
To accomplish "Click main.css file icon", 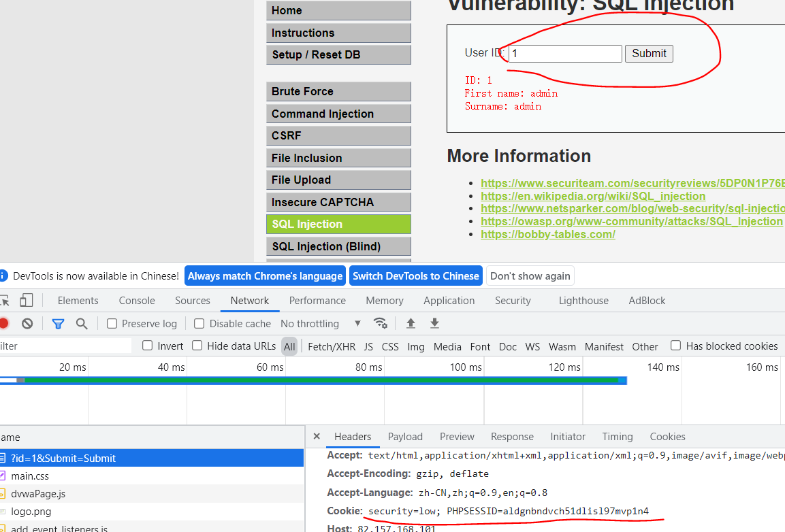I will pos(3,476).
